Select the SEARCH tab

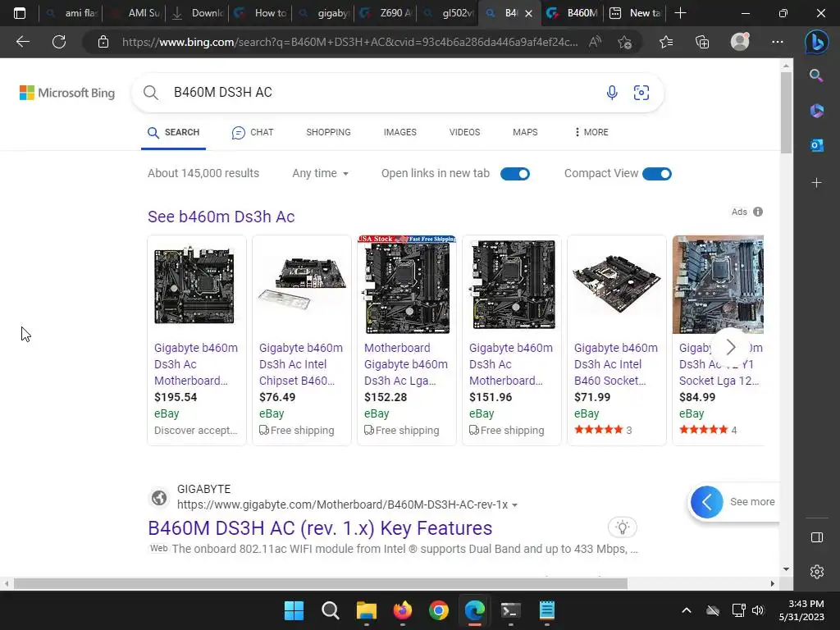pyautogui.click(x=174, y=132)
